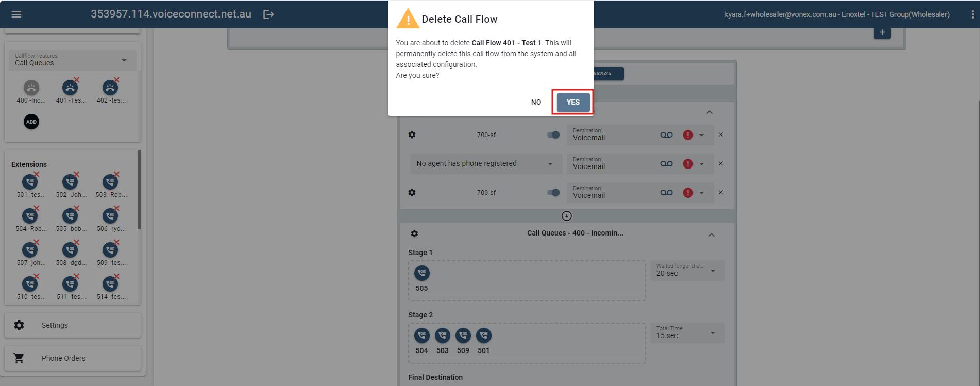Select extension 505 in Extensions panel
Viewport: 980px width, 386px height.
[70, 216]
